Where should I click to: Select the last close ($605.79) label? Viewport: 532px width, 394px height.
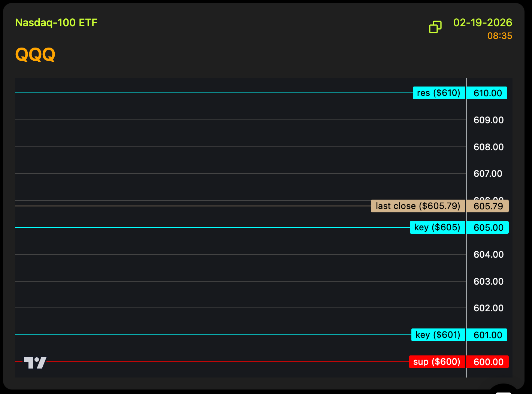(x=418, y=206)
